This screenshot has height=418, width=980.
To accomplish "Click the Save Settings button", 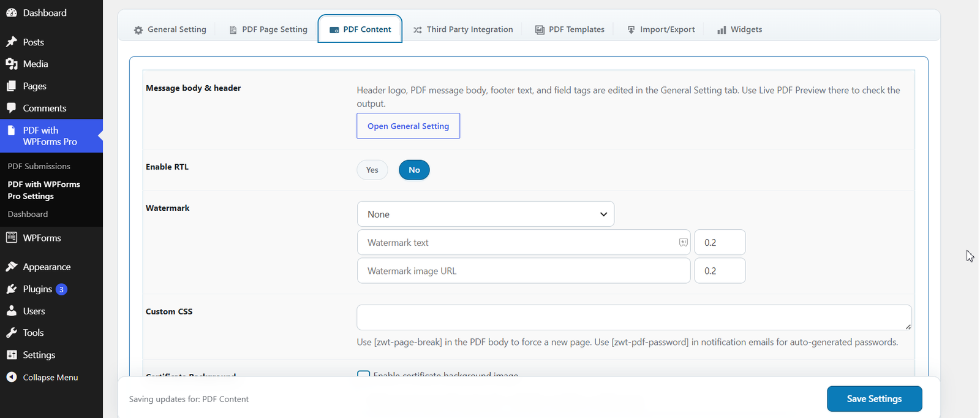I will pos(875,399).
